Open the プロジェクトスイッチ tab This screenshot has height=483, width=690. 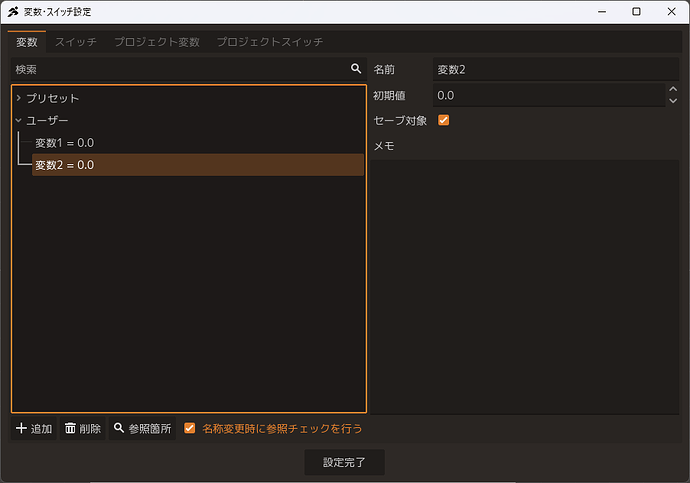tap(270, 42)
